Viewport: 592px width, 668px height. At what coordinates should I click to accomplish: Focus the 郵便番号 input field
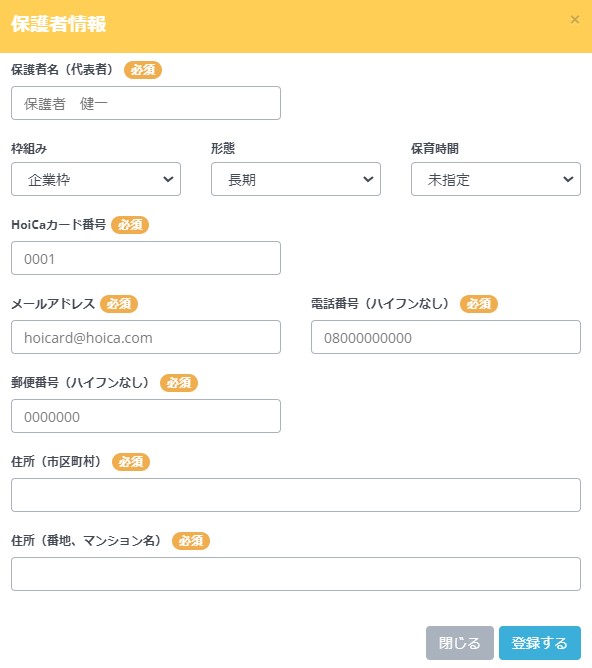coord(146,416)
